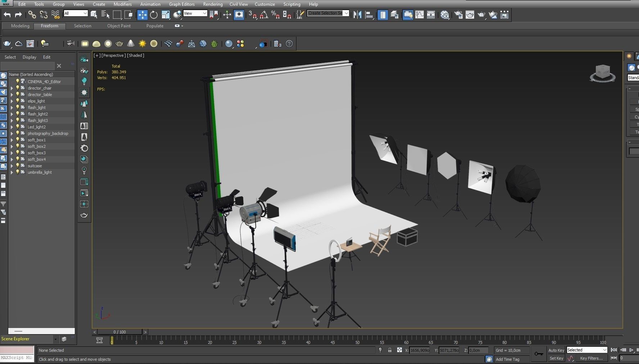Click the [Perspective] viewport label

click(113, 55)
